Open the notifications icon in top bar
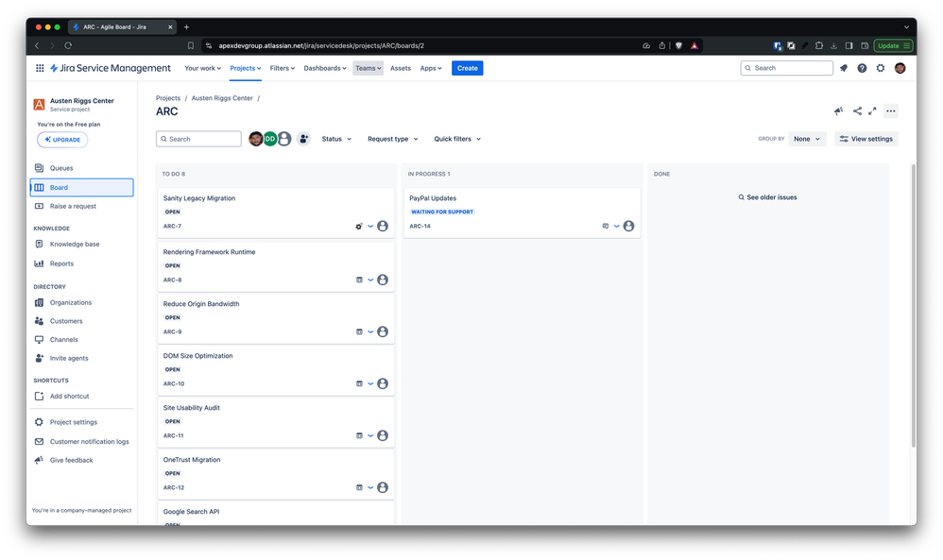Screen dimensions: 943x560 point(844,69)
